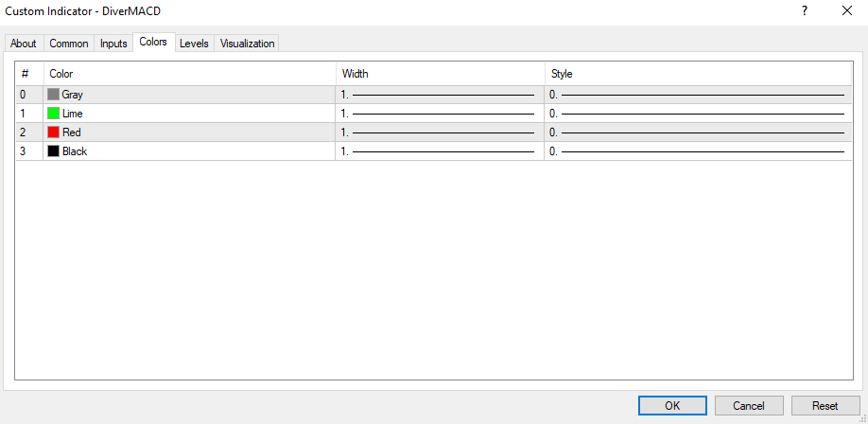The width and height of the screenshot is (868, 424).
Task: Click the help question mark in title bar
Action: pyautogui.click(x=805, y=11)
